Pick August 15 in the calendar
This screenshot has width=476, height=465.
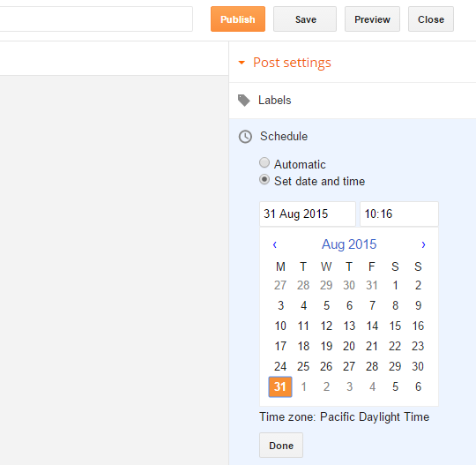click(395, 326)
